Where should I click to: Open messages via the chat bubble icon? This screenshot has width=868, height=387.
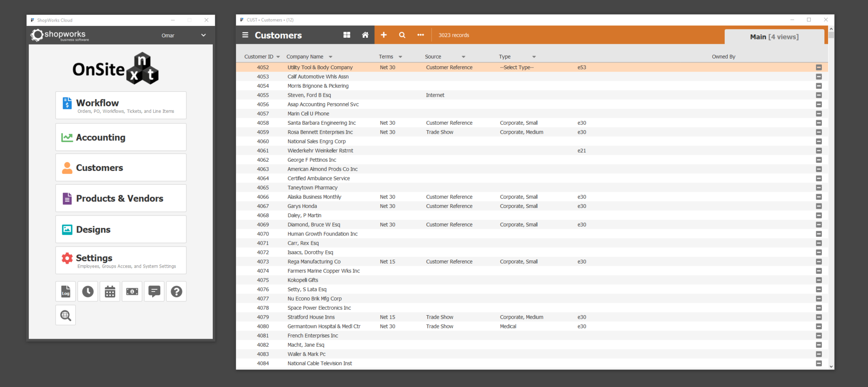154,292
